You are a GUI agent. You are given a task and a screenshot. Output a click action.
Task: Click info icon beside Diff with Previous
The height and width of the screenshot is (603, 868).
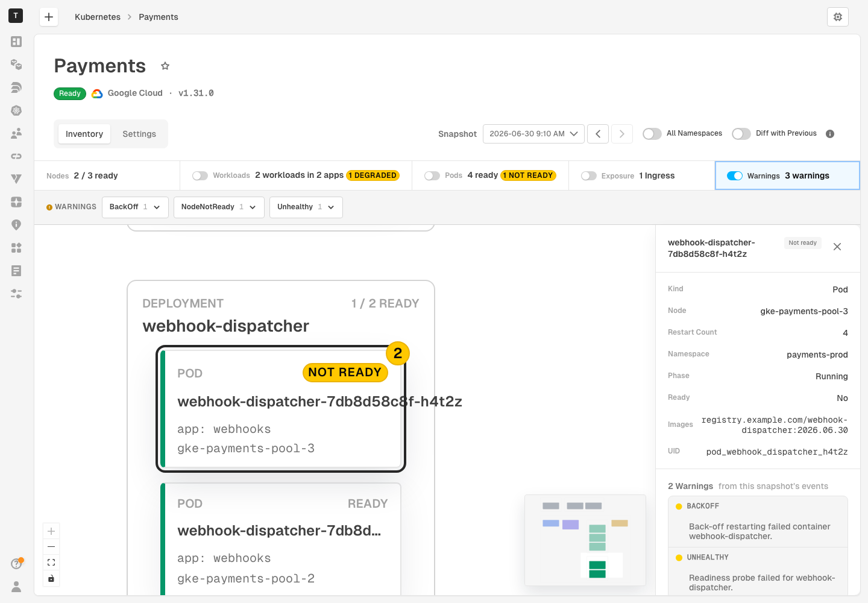point(830,134)
